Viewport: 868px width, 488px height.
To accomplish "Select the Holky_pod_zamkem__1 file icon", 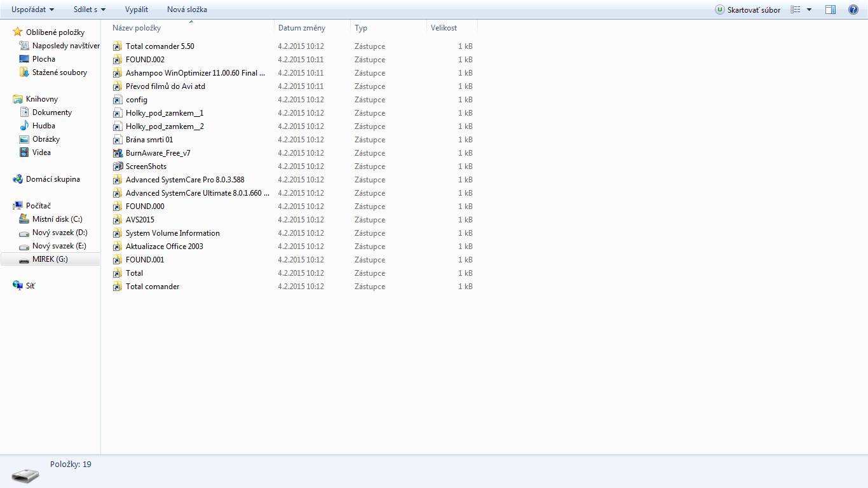I will pos(117,113).
